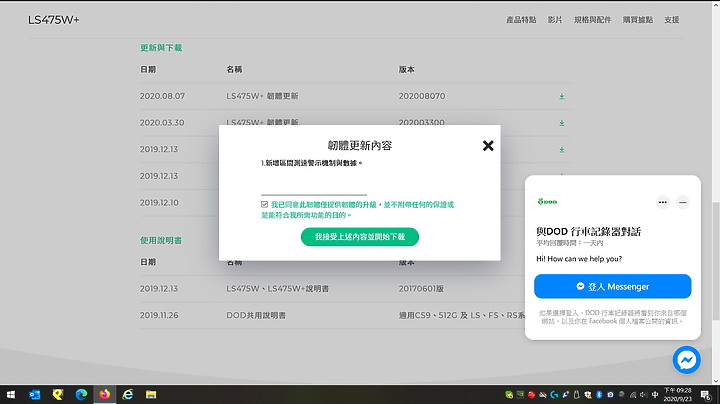Click the version 202008070 cell
Image resolution: width=720 pixels, height=404 pixels.
(x=422, y=96)
